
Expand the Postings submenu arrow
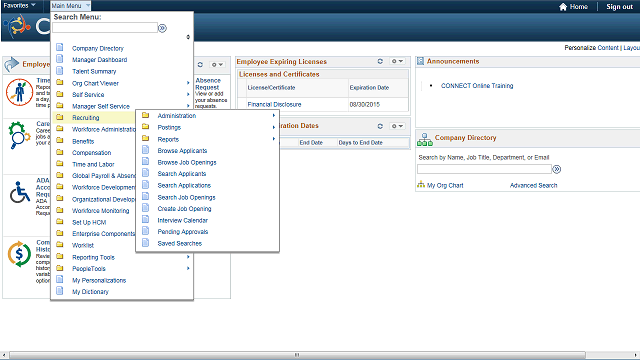[x=274, y=128]
